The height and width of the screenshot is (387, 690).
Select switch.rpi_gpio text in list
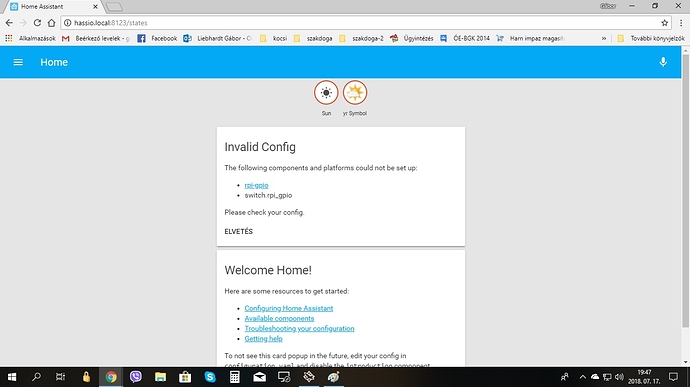[x=268, y=195]
